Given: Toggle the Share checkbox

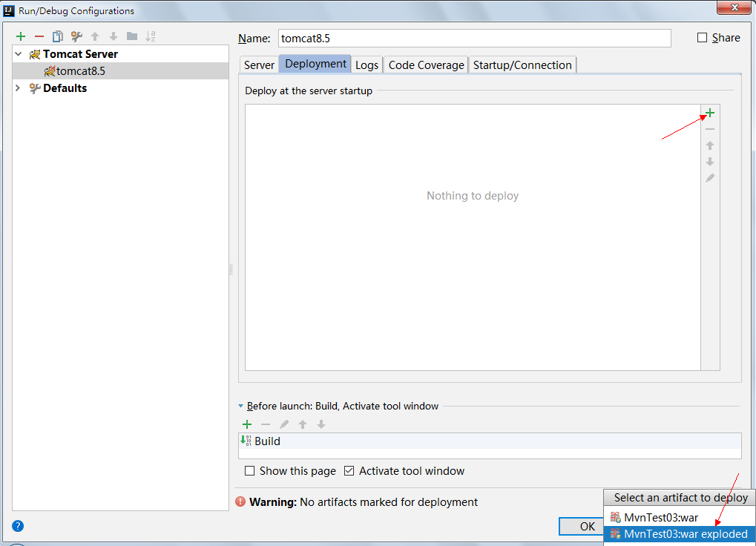Looking at the screenshot, I should click(702, 38).
